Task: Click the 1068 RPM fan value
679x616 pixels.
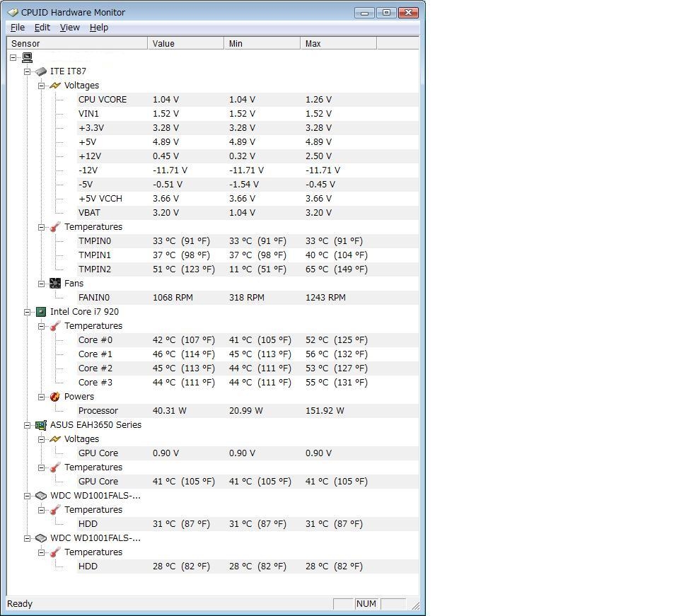Action: point(173,298)
